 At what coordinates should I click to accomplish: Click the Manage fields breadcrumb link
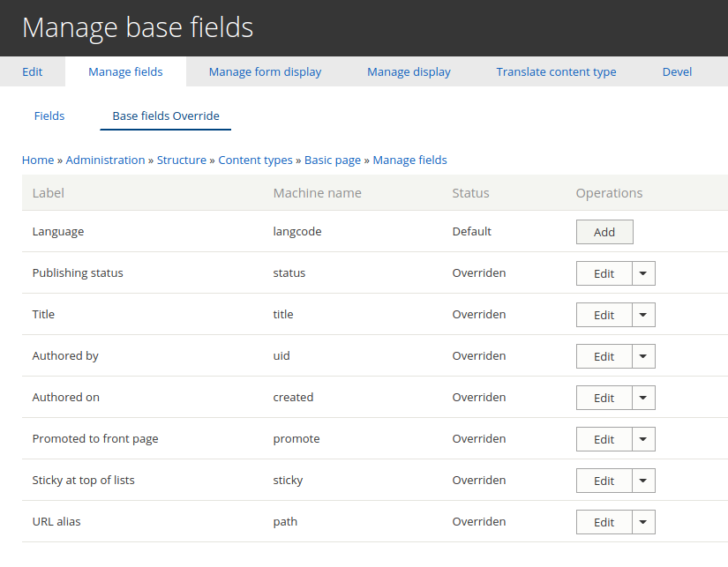pos(410,160)
